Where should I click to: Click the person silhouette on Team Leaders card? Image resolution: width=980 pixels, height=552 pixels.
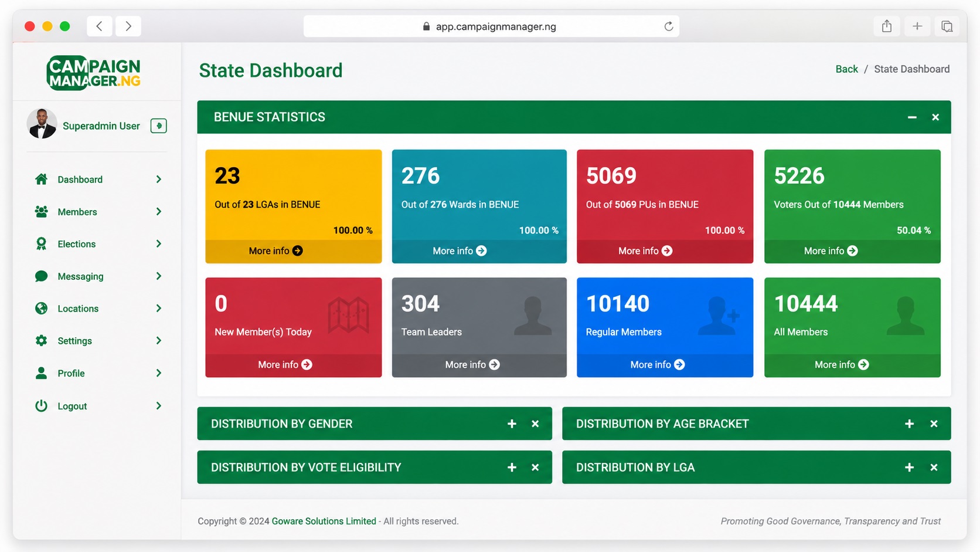[x=533, y=316]
